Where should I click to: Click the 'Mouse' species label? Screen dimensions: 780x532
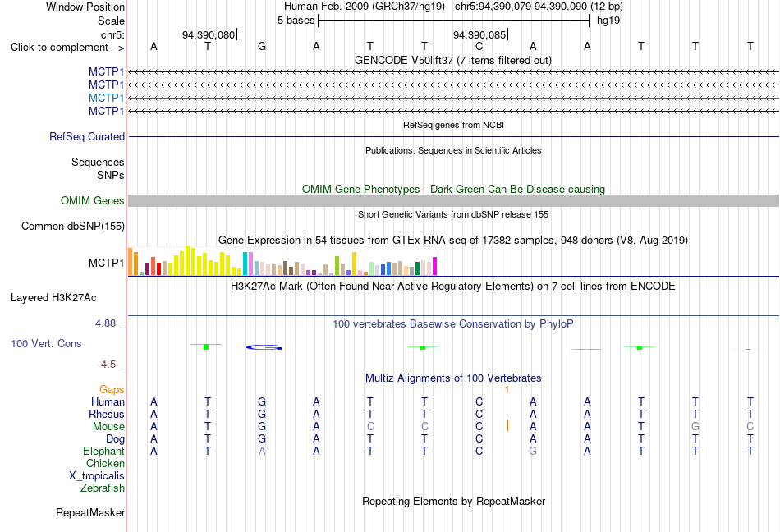point(109,427)
